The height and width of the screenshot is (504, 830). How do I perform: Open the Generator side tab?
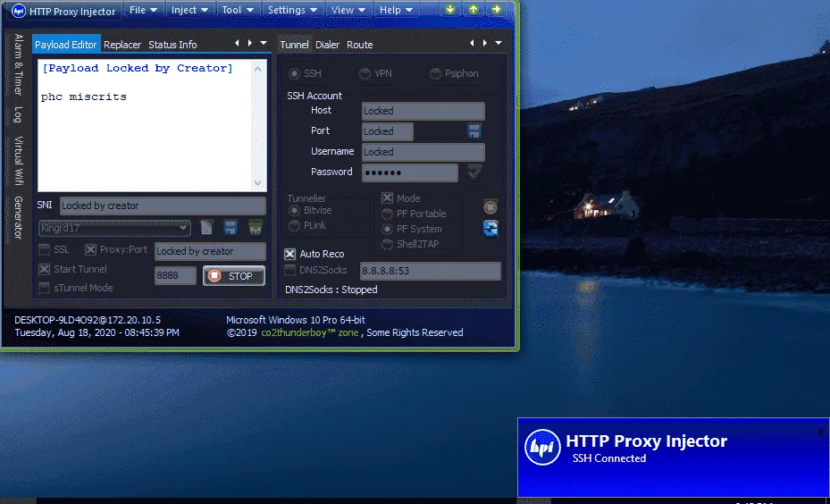[19, 217]
